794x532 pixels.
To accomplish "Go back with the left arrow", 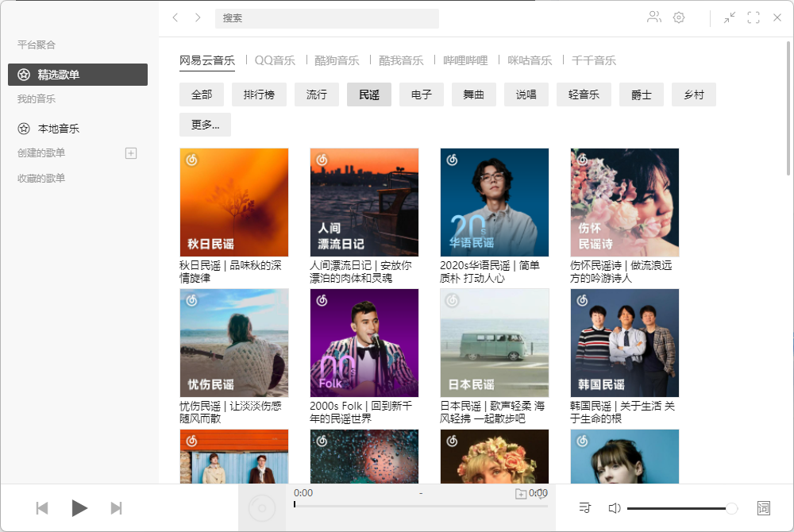I will click(x=175, y=17).
